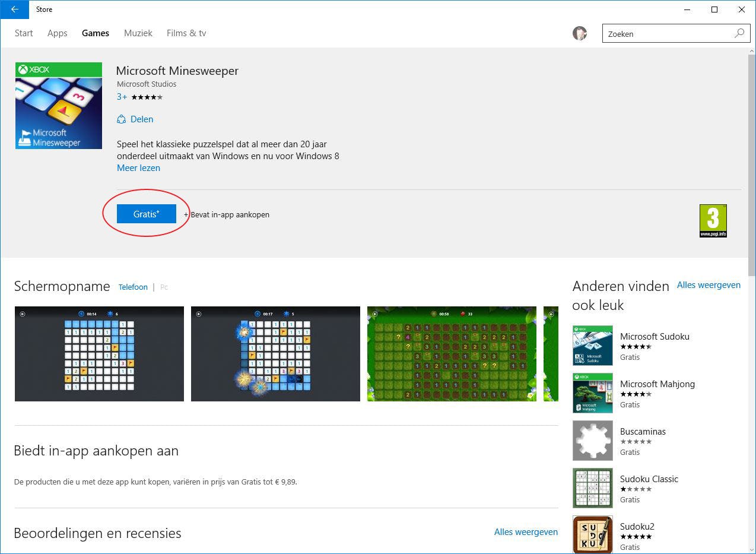Go back using the Store back arrow
The width and height of the screenshot is (756, 554).
[x=14, y=10]
